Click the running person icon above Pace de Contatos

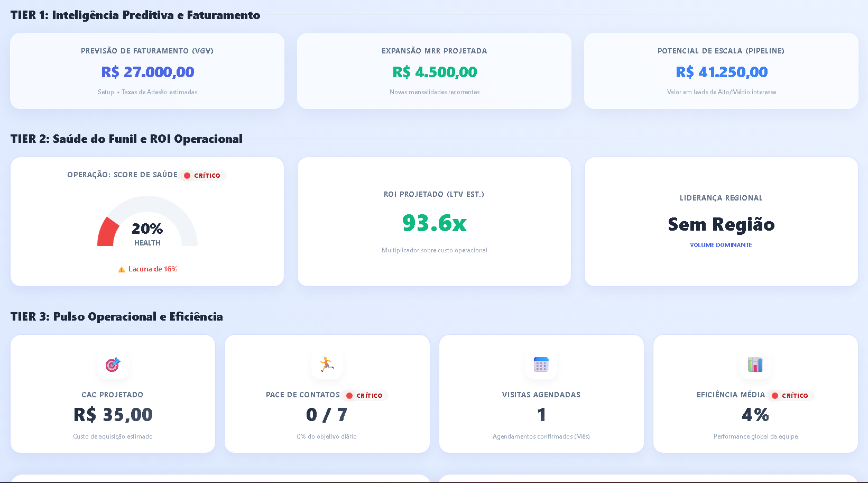pos(327,364)
